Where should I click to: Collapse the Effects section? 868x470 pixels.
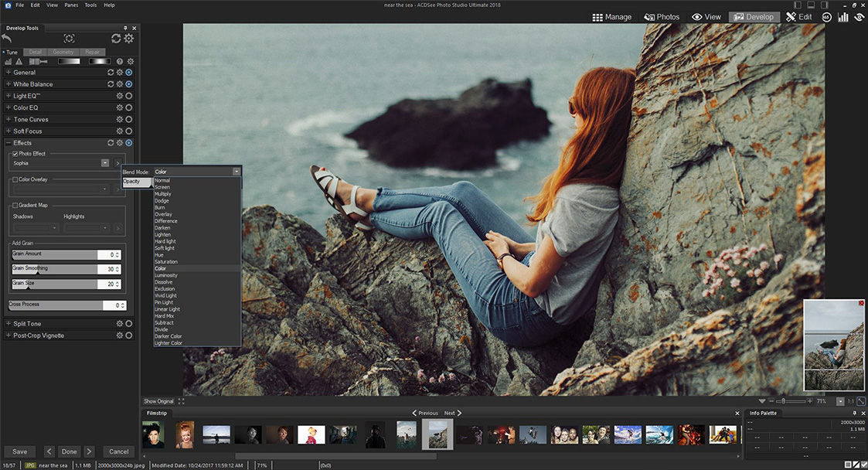point(8,142)
